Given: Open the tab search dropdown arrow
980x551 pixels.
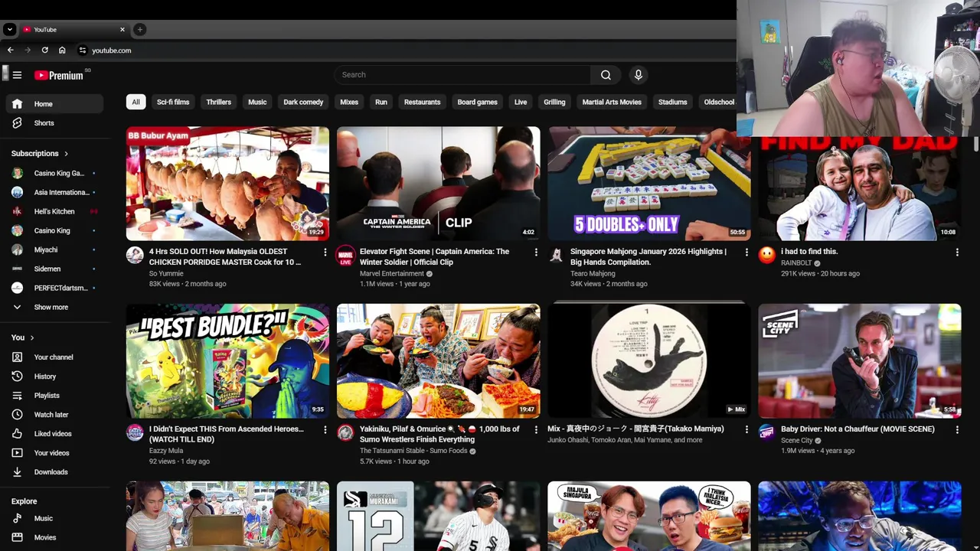Looking at the screenshot, I should pyautogui.click(x=9, y=29).
